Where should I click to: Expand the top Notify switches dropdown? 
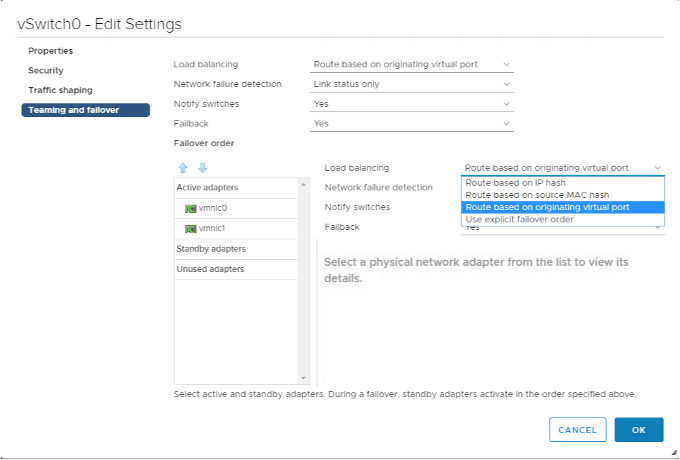412,104
